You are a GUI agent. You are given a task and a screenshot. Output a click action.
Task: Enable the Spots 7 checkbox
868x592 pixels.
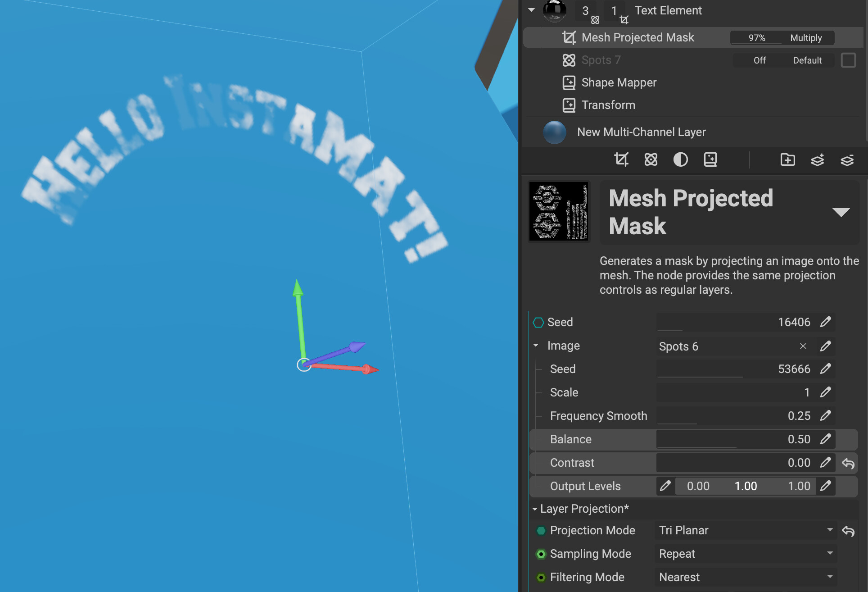tap(848, 60)
